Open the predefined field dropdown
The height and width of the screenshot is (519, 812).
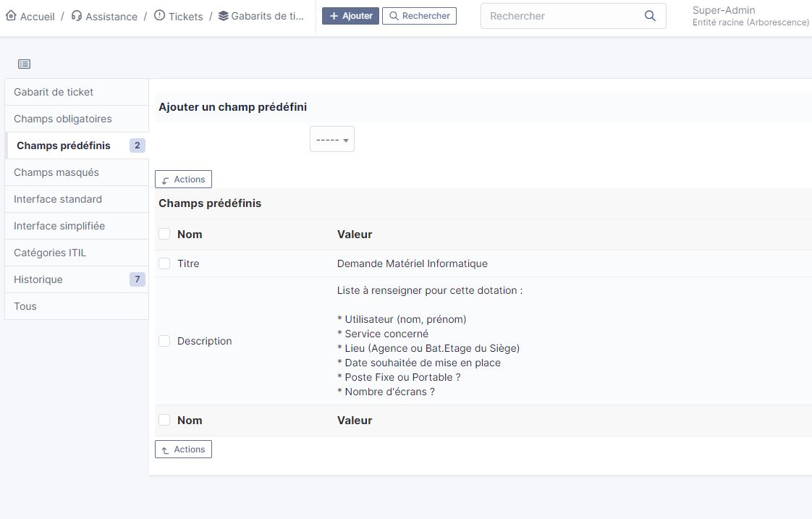click(x=331, y=139)
